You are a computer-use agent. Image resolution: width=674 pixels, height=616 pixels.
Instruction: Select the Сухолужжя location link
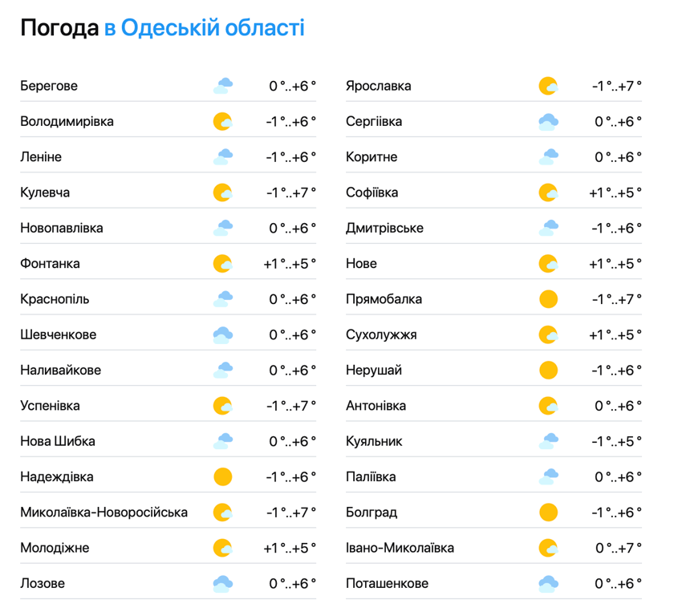(x=381, y=334)
